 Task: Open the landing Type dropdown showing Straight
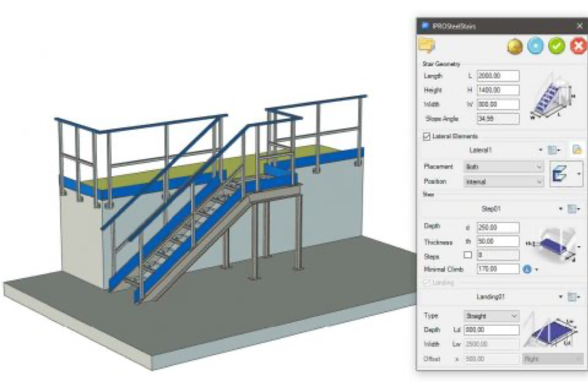coord(491,316)
